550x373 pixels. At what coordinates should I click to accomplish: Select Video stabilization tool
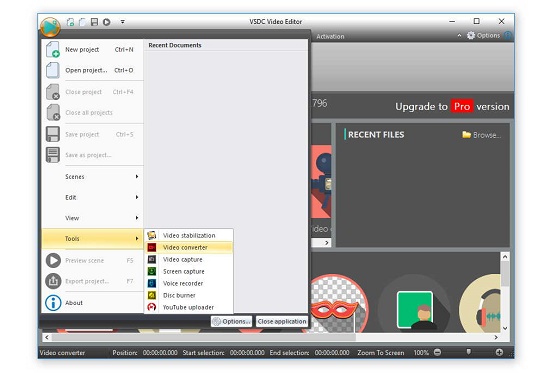click(189, 235)
